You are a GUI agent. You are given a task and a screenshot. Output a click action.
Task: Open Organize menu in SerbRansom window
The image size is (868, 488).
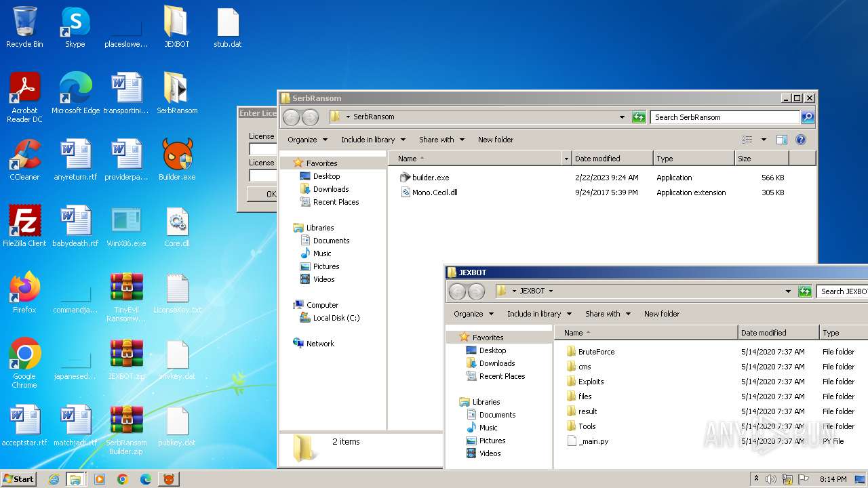tap(307, 140)
